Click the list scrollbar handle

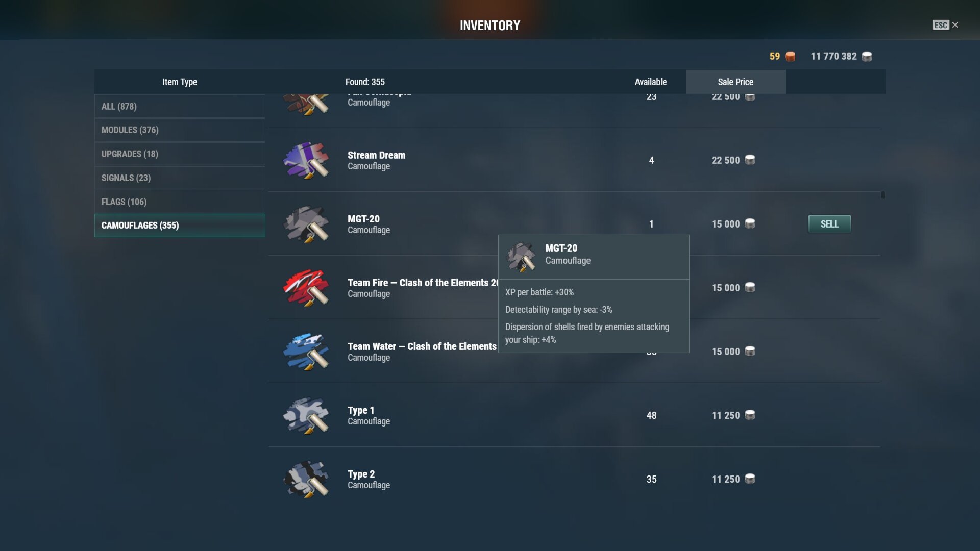click(x=883, y=195)
